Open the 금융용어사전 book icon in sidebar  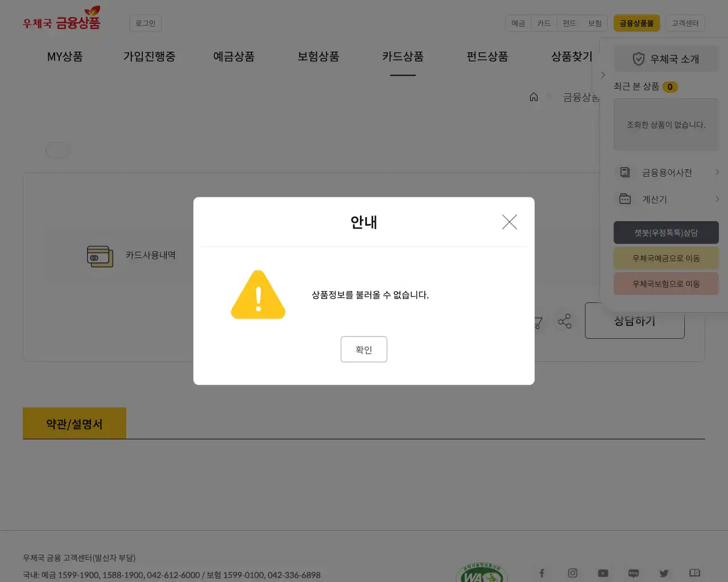pyautogui.click(x=624, y=172)
